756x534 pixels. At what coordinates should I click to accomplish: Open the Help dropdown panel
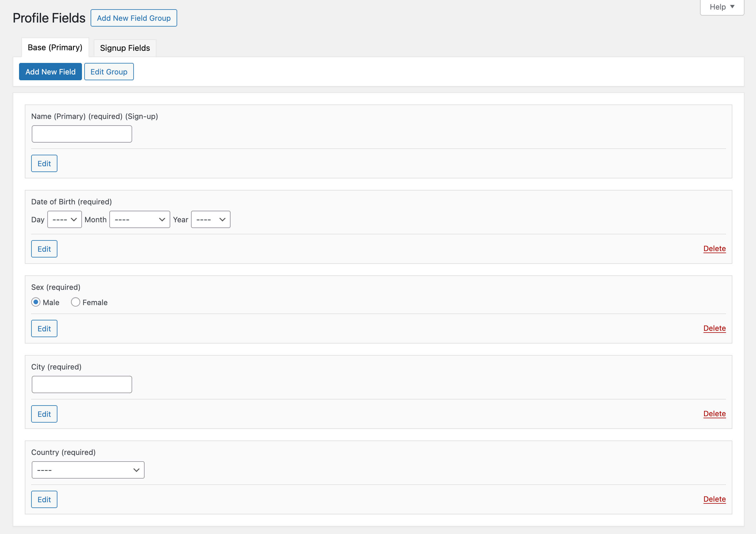point(721,7)
